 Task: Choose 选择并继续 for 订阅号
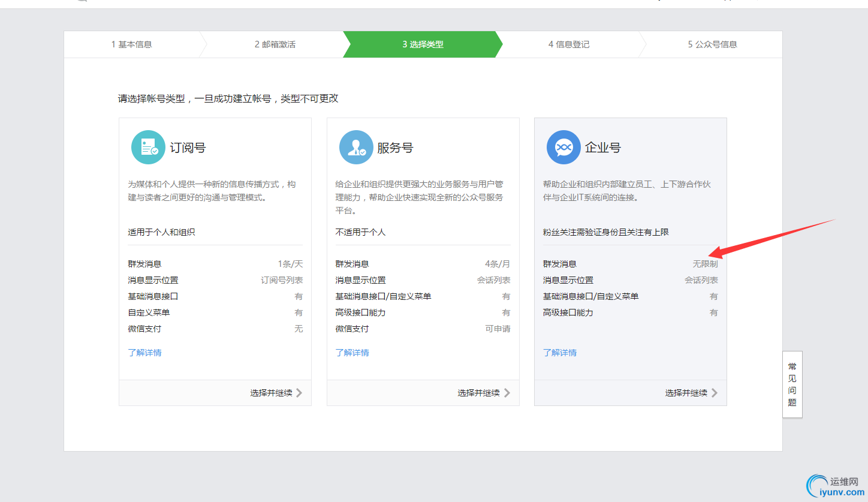(x=271, y=393)
